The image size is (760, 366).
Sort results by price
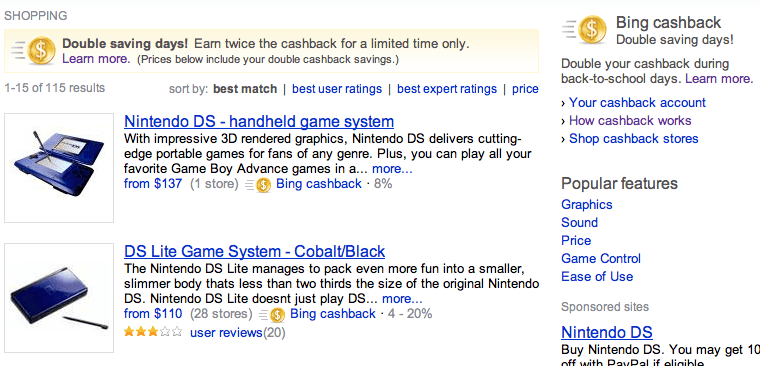(x=525, y=89)
